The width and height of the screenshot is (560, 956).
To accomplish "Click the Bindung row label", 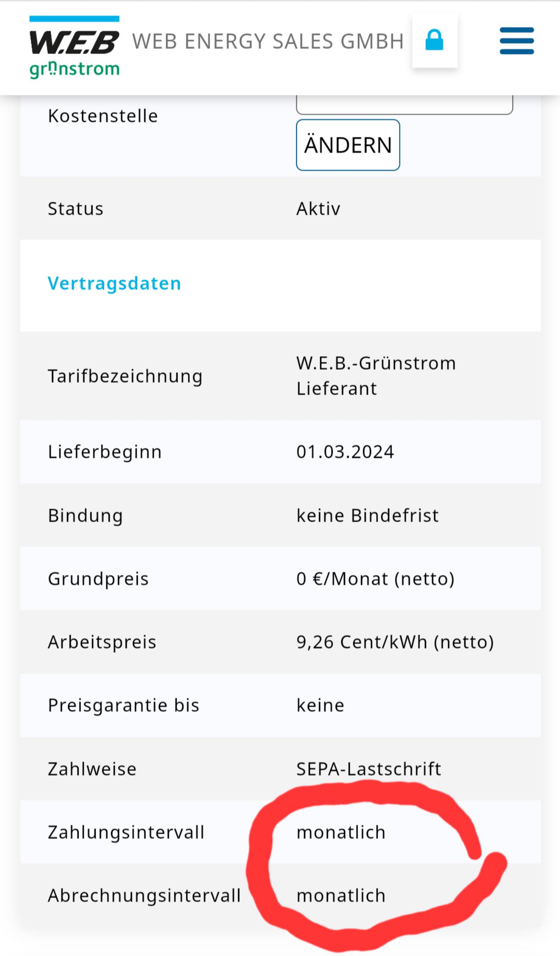I will pyautogui.click(x=85, y=516).
